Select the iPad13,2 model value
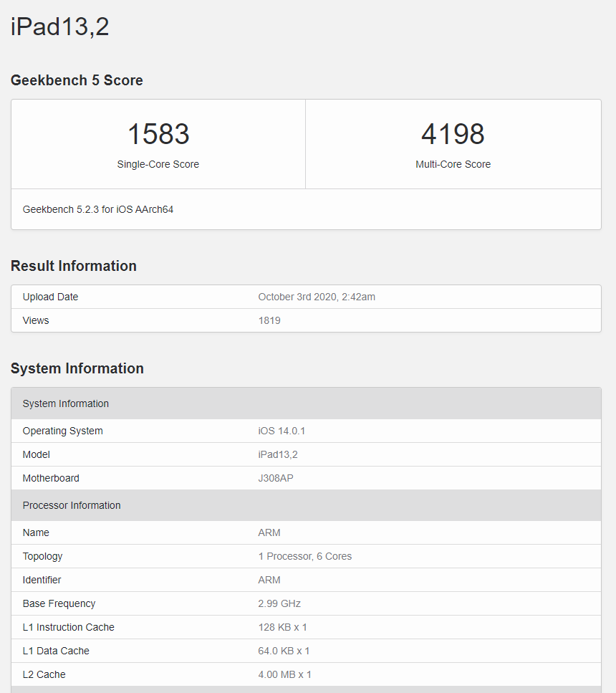Viewport: 616px width, 693px height. (278, 454)
